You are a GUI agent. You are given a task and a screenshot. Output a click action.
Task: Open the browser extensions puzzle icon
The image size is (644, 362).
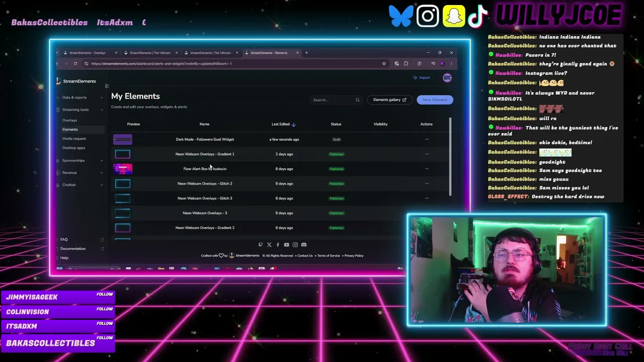point(406,63)
